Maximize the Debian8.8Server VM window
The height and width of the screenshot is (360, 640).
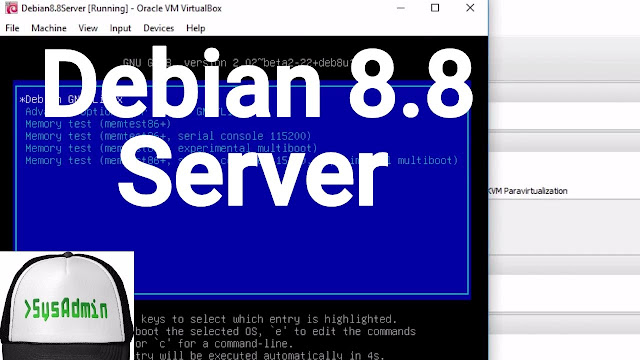click(x=435, y=8)
